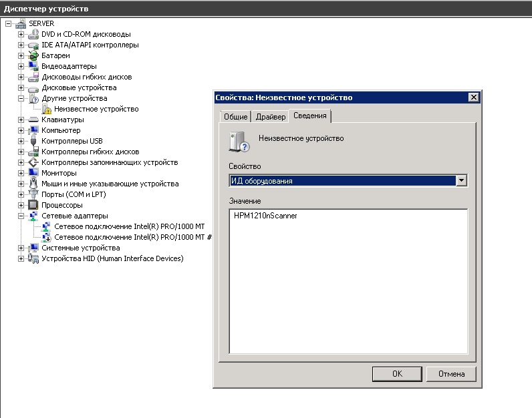Open the Свойство dropdown list
Viewport: 532px width, 418px height.
pos(460,180)
